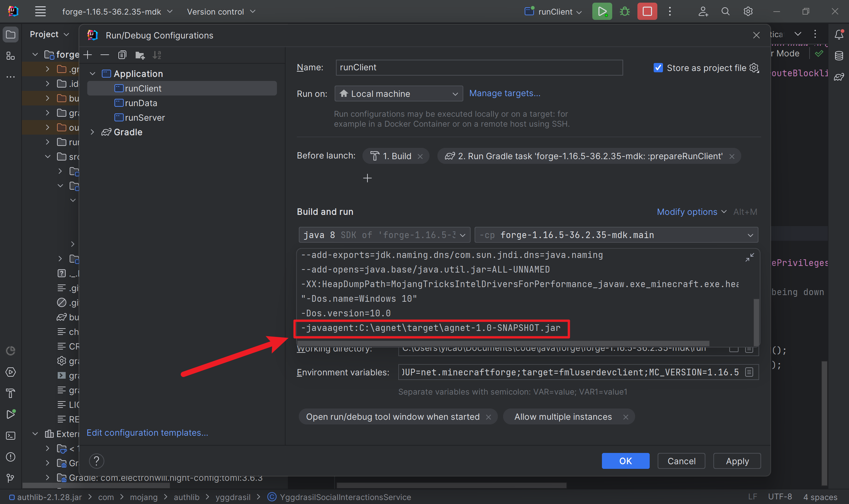Screen dimensions: 849x504
Task: Click the search magnifier icon in toolbar
Action: [725, 12]
